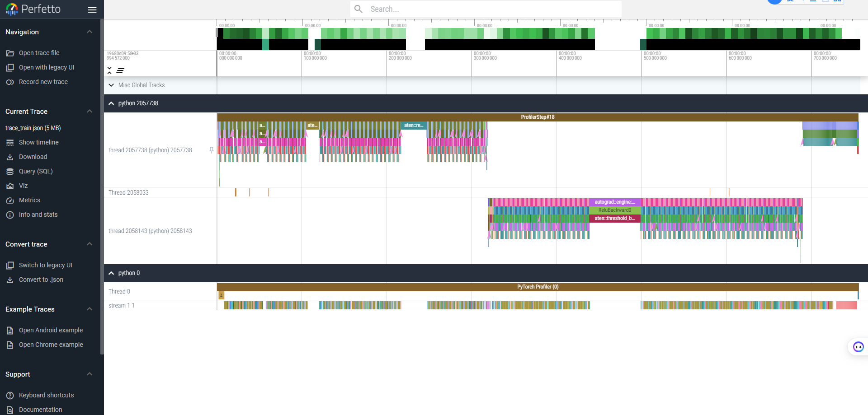868x415 pixels.
Task: Click the Record new trace icon
Action: 10,82
